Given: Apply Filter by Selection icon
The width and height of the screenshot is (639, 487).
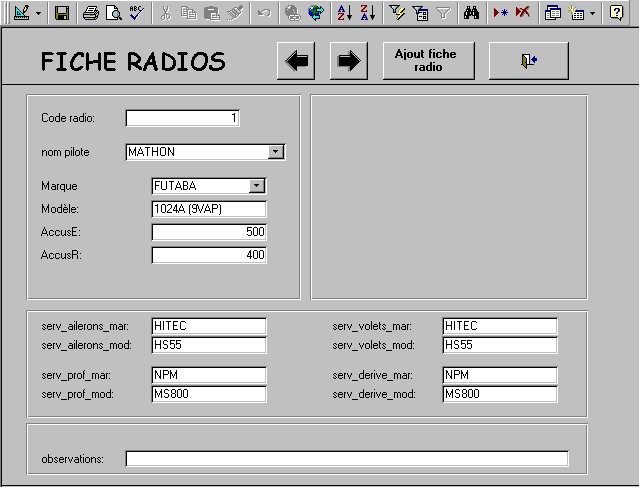Looking at the screenshot, I should pos(397,13).
